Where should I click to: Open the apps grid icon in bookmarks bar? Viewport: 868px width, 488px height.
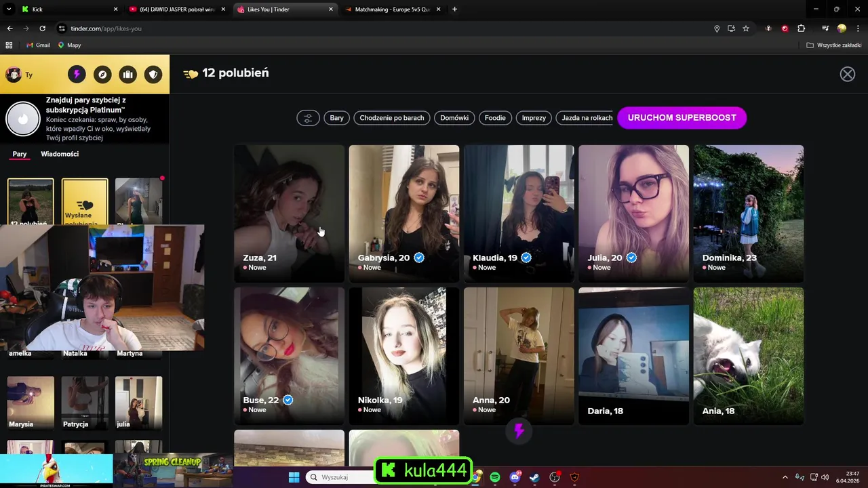point(9,45)
